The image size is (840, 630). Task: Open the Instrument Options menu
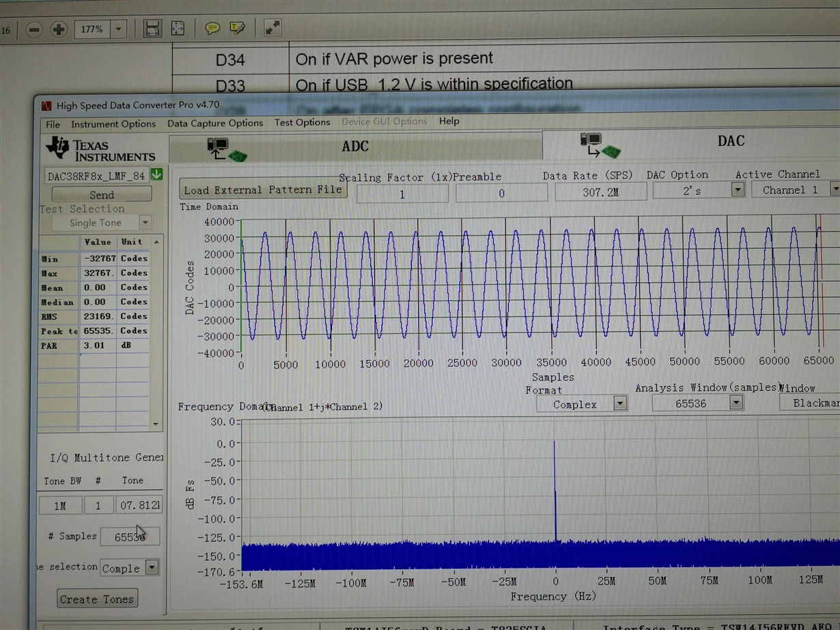(x=113, y=124)
